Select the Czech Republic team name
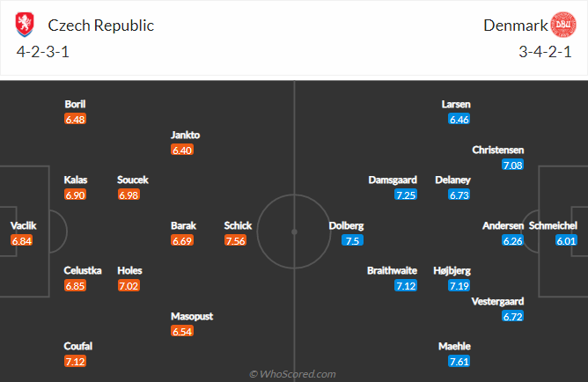 click(100, 26)
